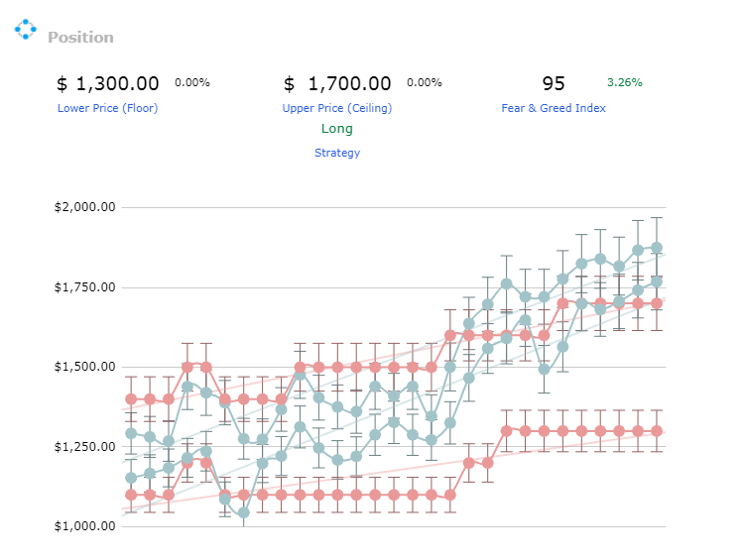Open the Lower Price (Floor) link

coord(107,108)
